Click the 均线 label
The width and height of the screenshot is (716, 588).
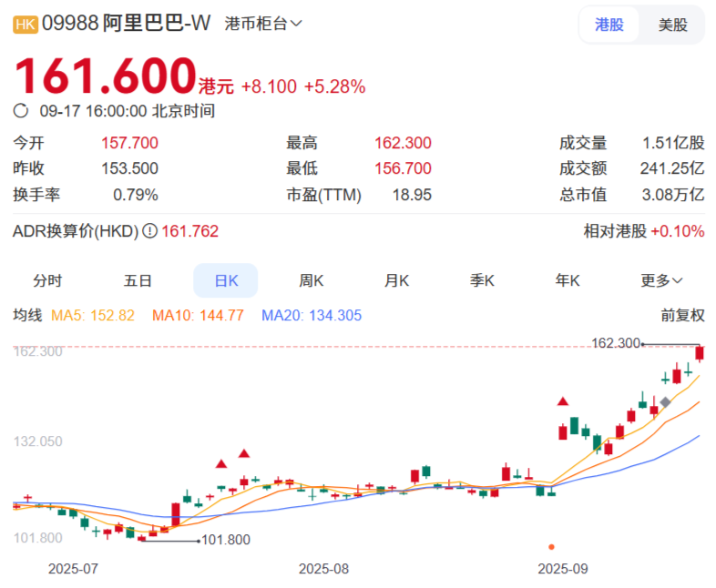27,315
